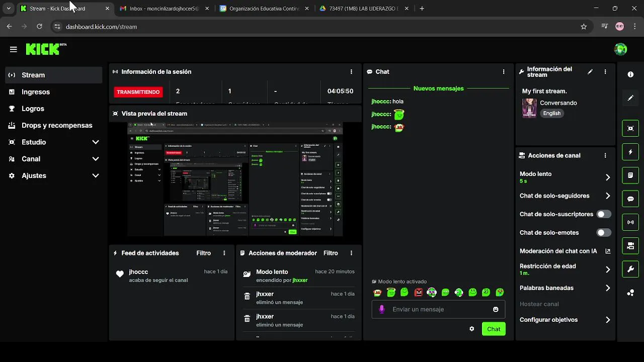Open Configurar objetivos chevron
This screenshot has height=362, width=644.
(x=608, y=320)
